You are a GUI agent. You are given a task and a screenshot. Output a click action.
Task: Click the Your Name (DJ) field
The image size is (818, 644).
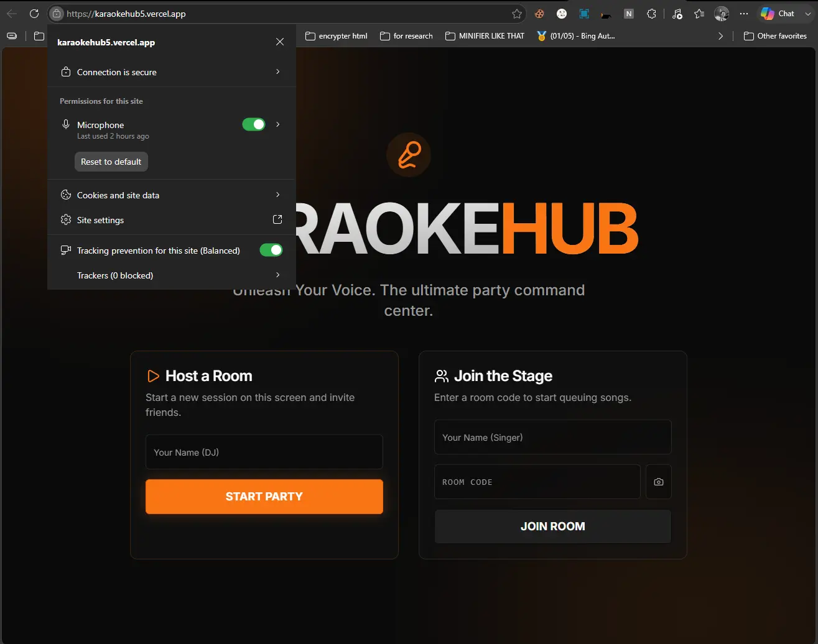click(x=264, y=452)
